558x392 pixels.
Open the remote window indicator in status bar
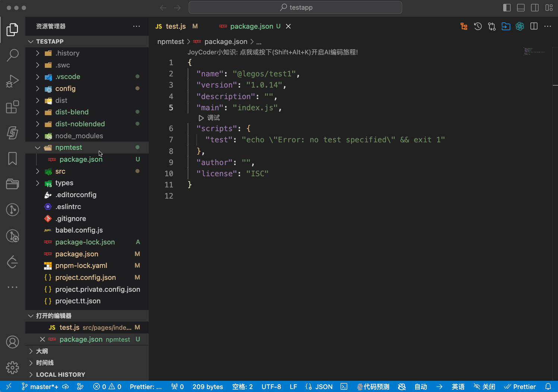(x=9, y=387)
